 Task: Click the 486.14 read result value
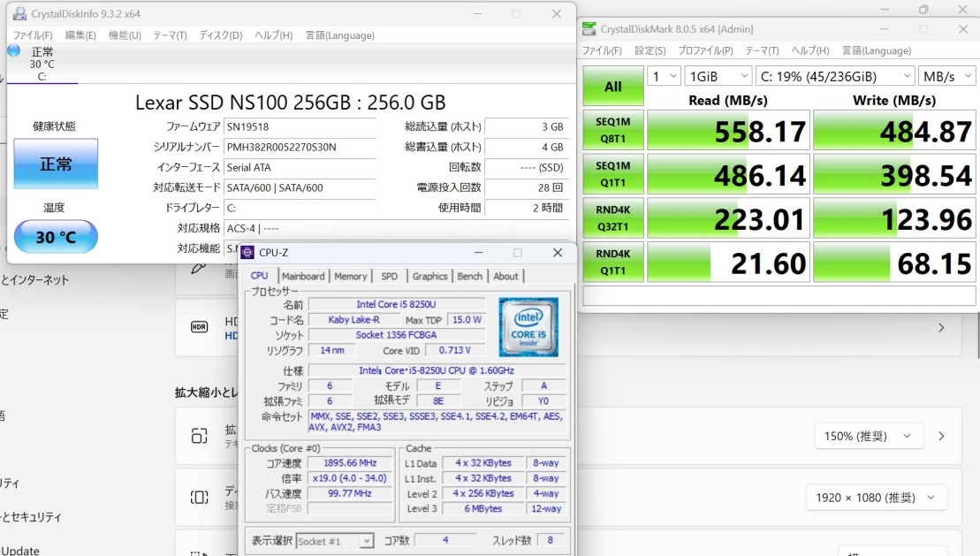(x=728, y=174)
